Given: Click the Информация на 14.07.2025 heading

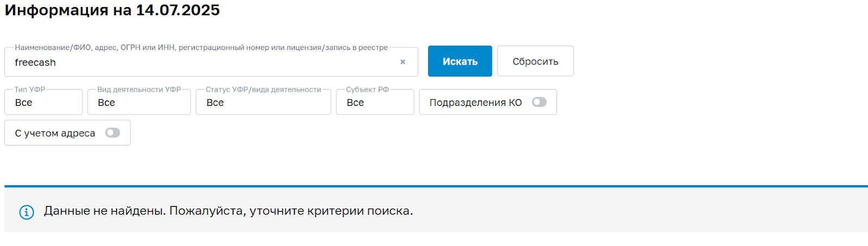Looking at the screenshot, I should [112, 10].
